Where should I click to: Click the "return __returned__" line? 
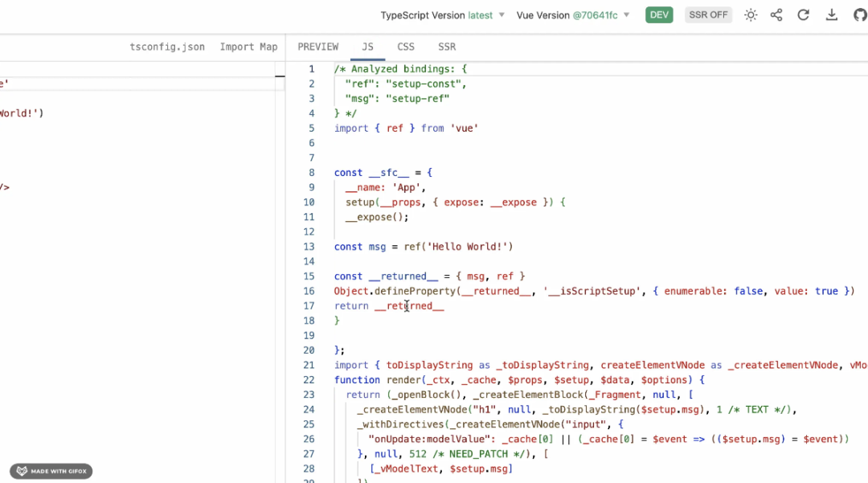click(389, 306)
